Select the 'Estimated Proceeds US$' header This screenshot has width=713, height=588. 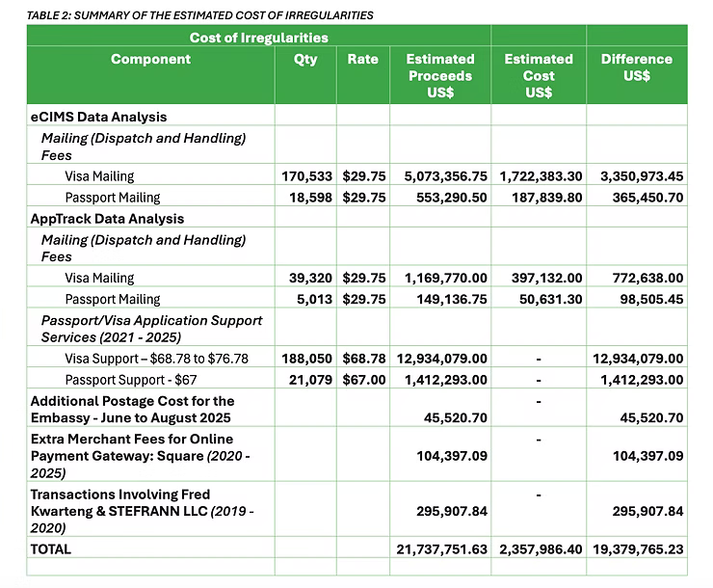440,75
